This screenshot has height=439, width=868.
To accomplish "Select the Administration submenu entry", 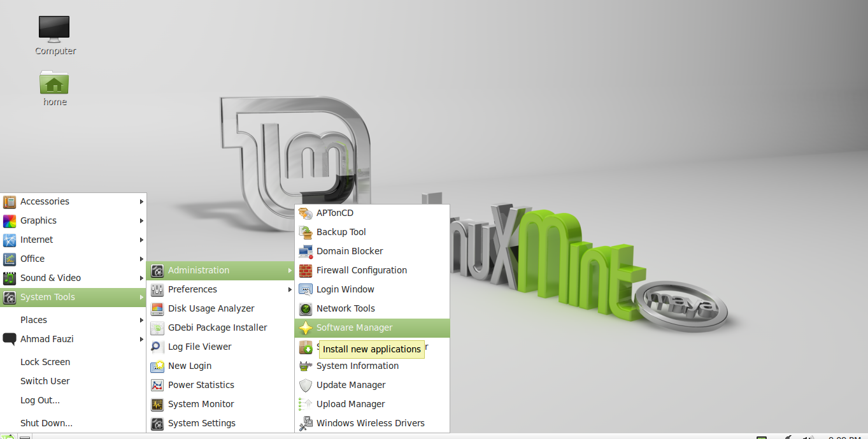I will (x=221, y=270).
